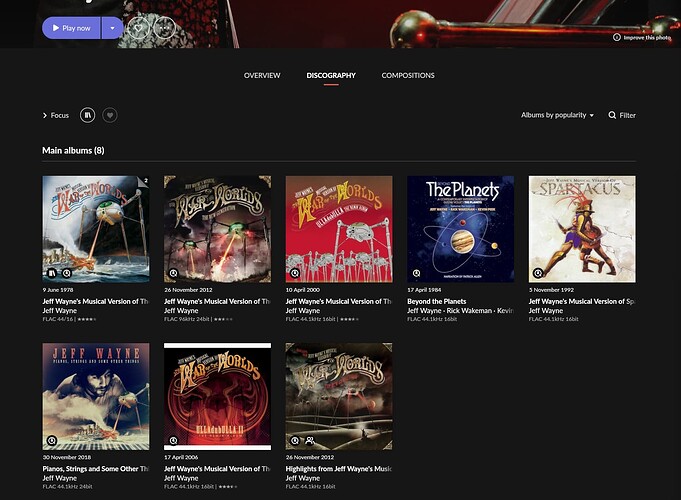Viewport: 681px width, 500px height.
Task: Click the versions badge on the 1978 album corner
Action: tap(145, 181)
